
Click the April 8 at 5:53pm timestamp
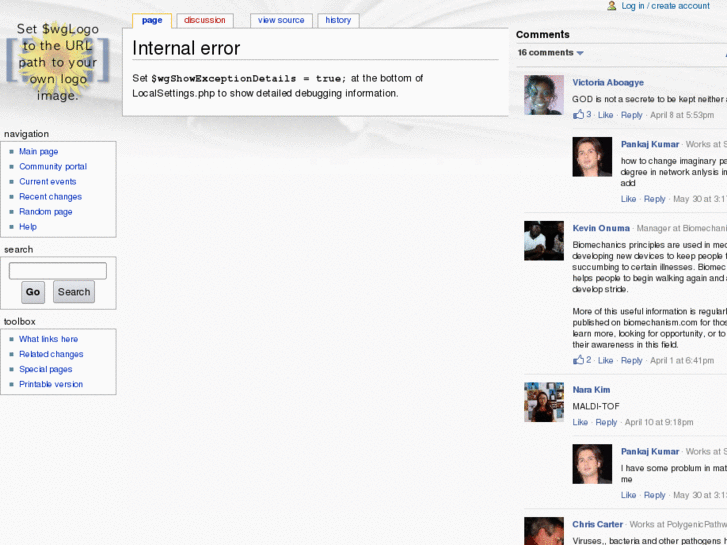point(682,115)
